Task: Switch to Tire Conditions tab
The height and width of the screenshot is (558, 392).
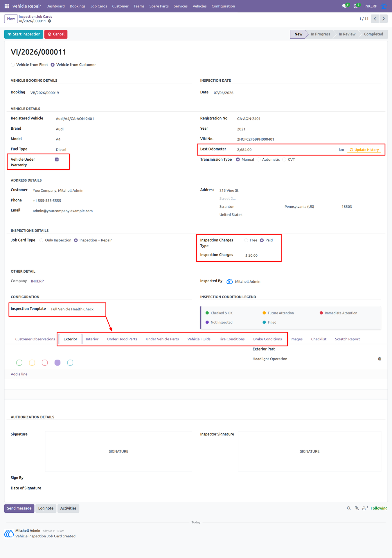Action: click(x=232, y=339)
